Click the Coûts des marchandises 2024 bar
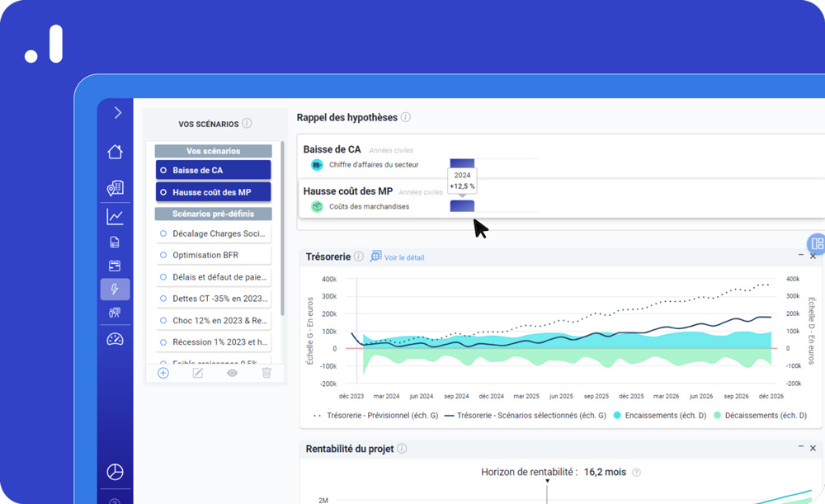 [x=462, y=205]
